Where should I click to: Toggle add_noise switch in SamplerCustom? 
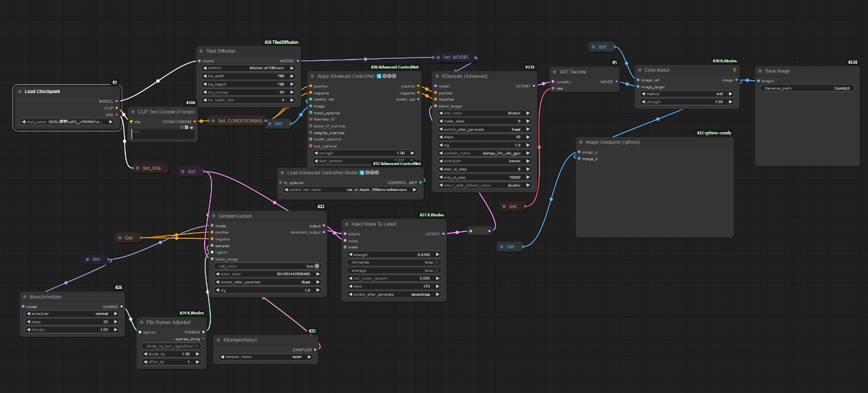pyautogui.click(x=317, y=266)
